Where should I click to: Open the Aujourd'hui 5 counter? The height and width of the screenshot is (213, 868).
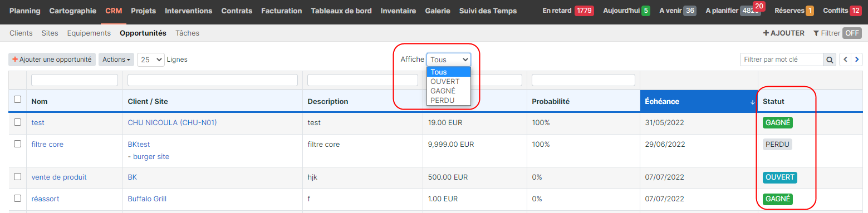[x=626, y=11]
